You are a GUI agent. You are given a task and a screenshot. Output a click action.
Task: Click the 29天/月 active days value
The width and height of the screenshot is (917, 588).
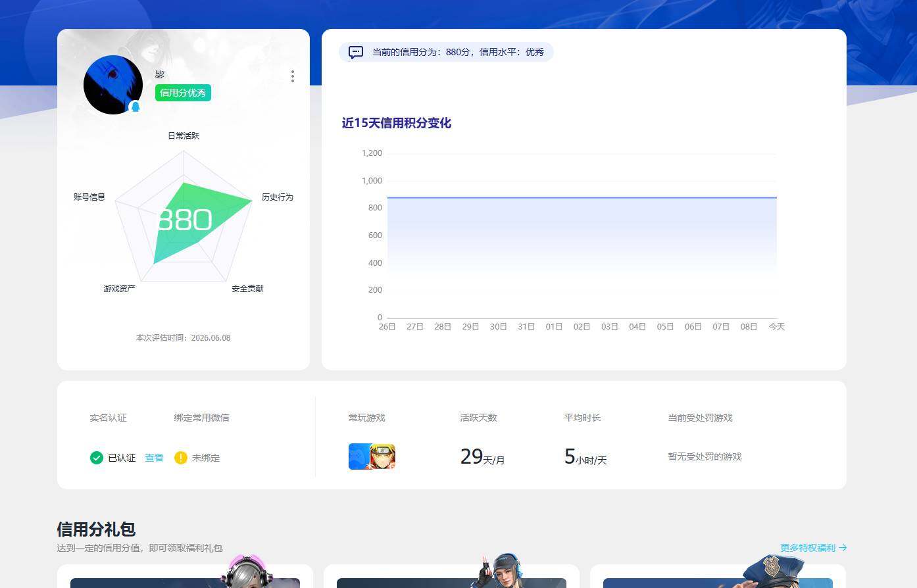coord(483,456)
